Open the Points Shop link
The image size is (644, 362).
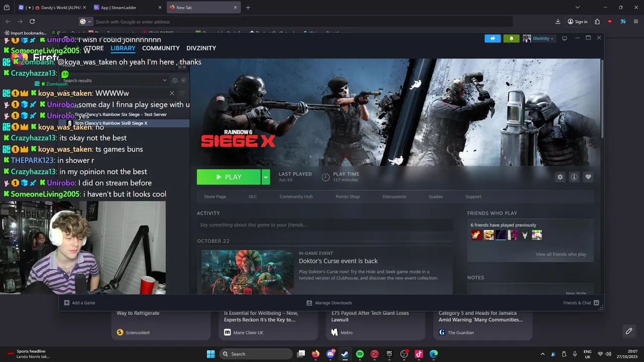[x=348, y=197]
